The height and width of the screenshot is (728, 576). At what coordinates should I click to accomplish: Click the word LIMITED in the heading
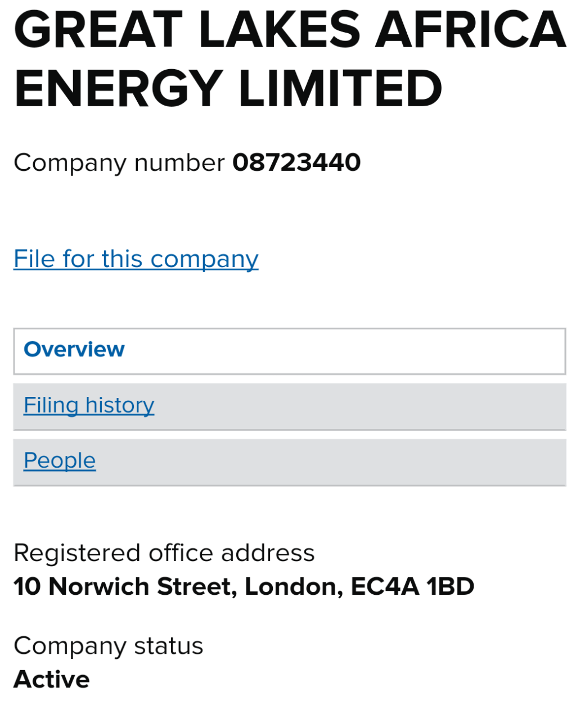click(x=341, y=89)
